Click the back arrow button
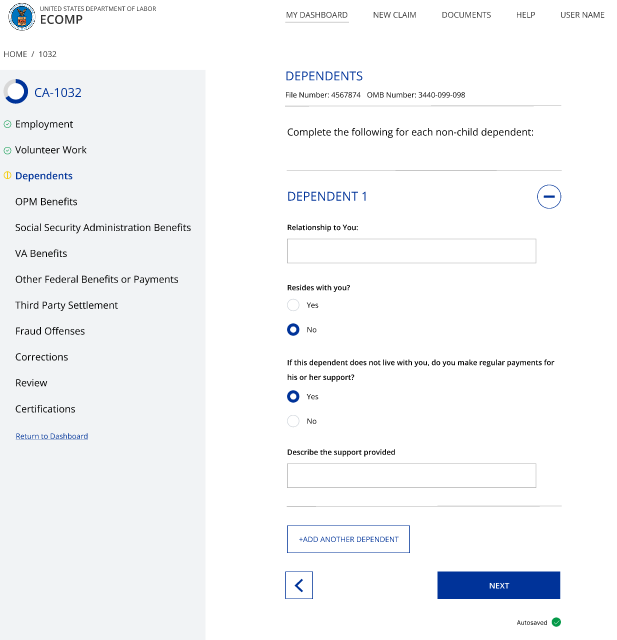 pyautogui.click(x=299, y=585)
